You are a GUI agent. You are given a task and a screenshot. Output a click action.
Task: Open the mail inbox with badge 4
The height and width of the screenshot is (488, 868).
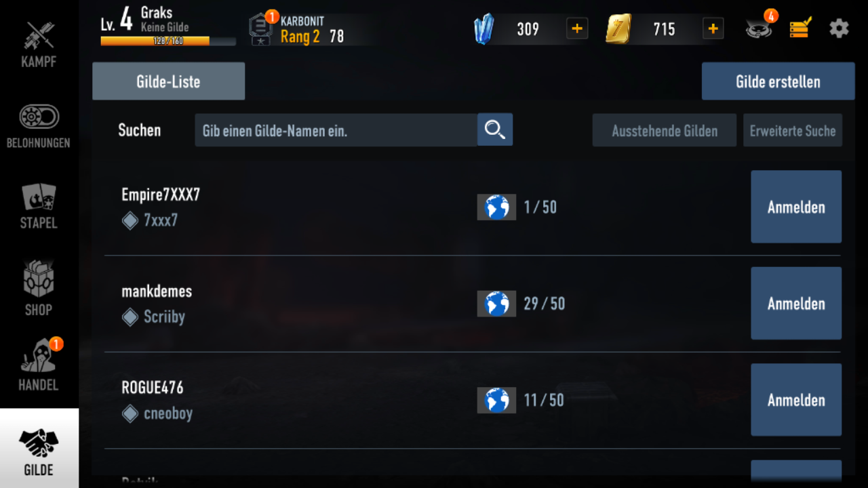coord(759,27)
